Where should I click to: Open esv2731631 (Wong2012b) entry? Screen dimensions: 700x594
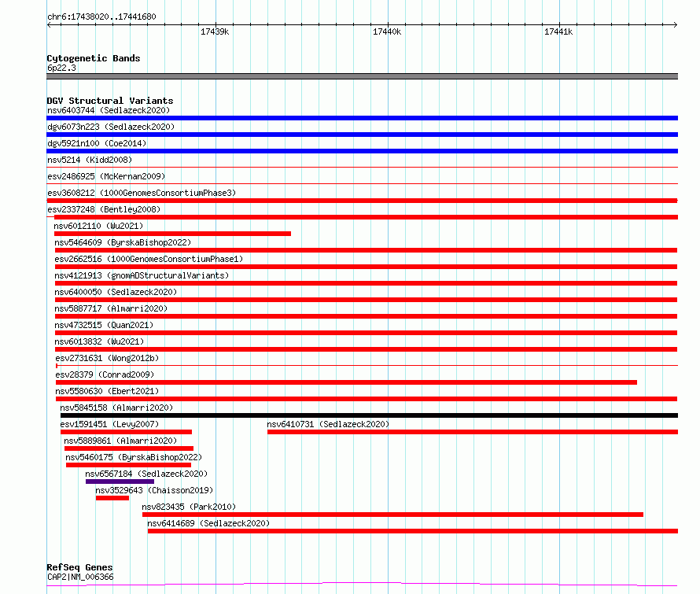click(107, 358)
